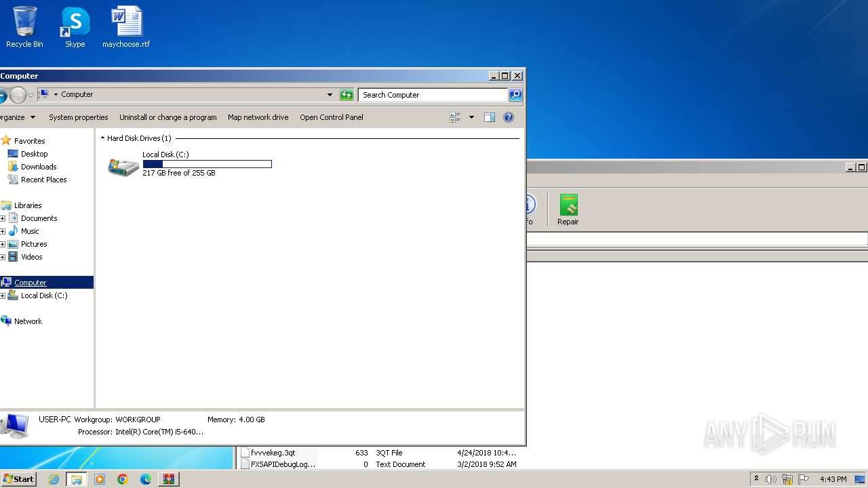This screenshot has height=488, width=868.
Task: Click the Change your view icon
Action: click(x=455, y=117)
